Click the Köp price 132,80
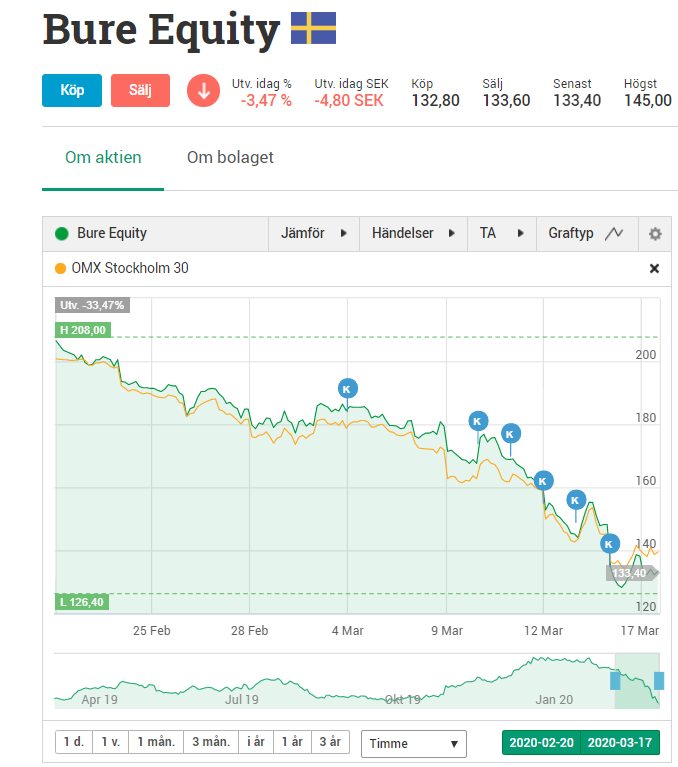This screenshot has width=678, height=767. (x=435, y=101)
